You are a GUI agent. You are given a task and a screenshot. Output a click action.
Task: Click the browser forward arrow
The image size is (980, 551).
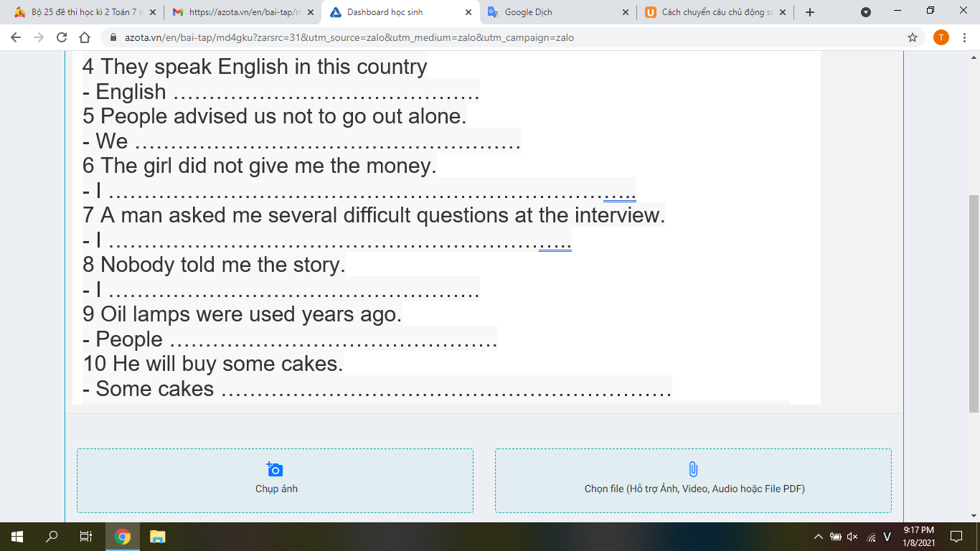[x=39, y=37]
